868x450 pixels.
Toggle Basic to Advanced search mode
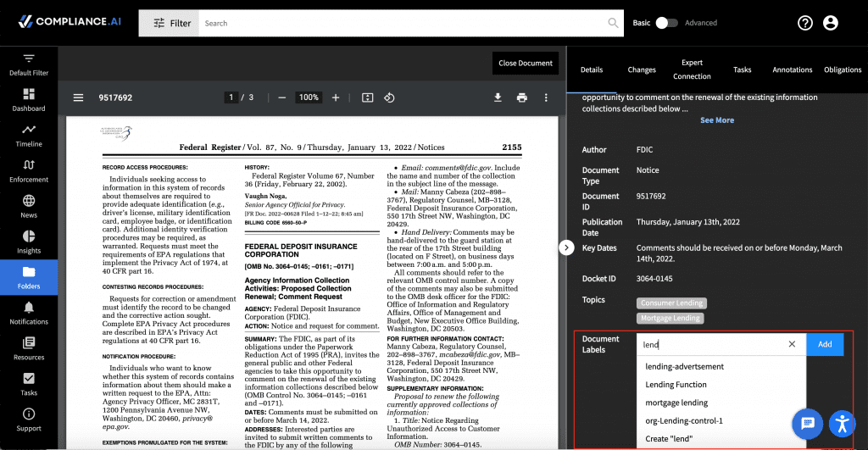[x=666, y=23]
